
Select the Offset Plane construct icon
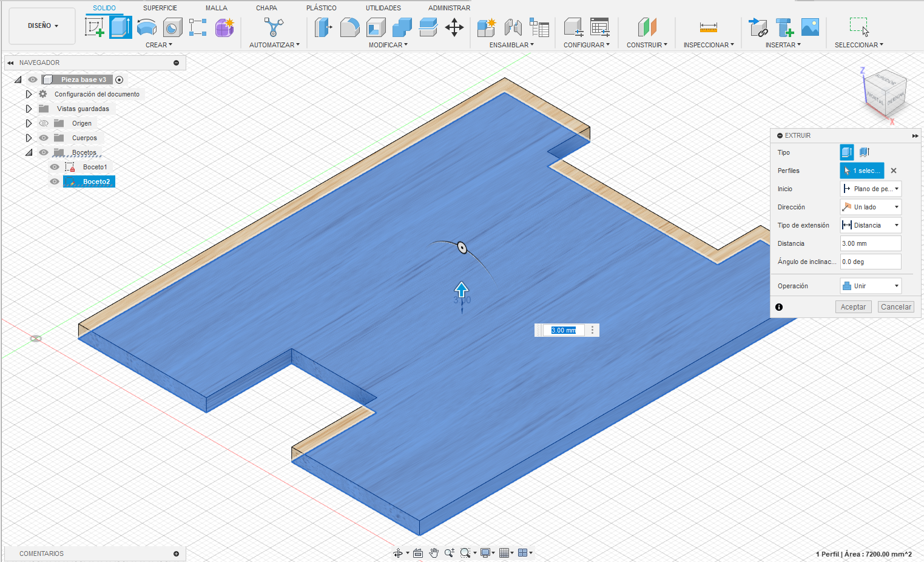(x=647, y=27)
